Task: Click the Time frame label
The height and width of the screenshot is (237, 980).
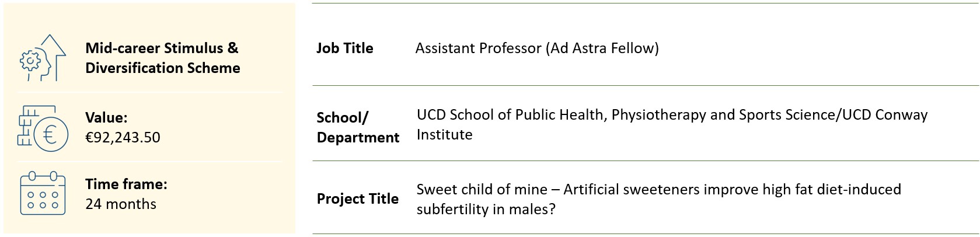Action: [126, 184]
